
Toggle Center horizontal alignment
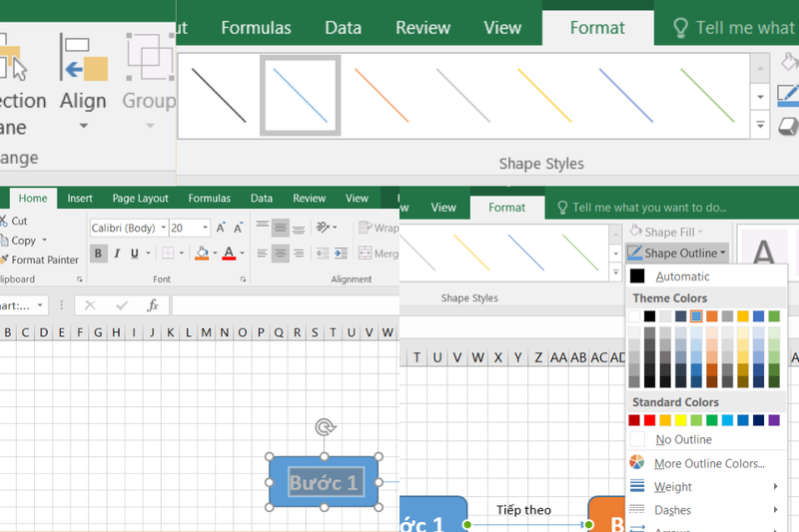(281, 253)
